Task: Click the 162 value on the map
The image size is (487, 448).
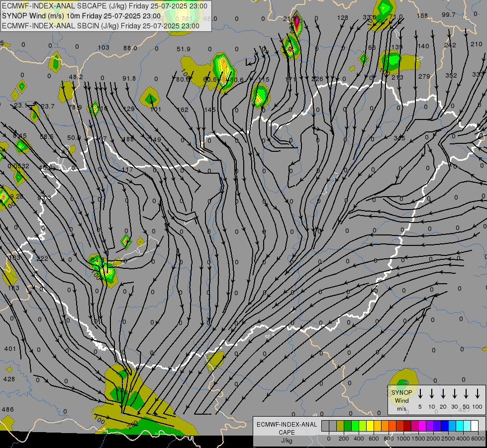Action: click(x=183, y=110)
